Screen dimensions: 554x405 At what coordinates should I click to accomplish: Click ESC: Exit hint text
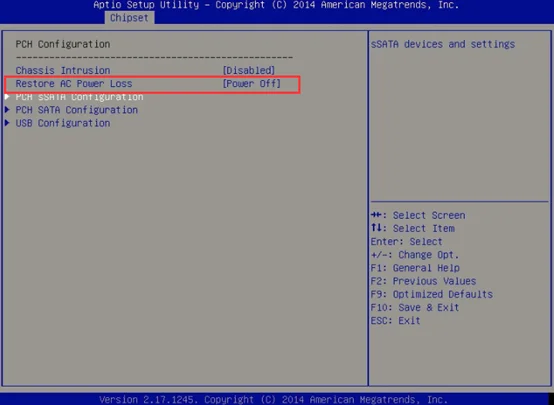pos(395,321)
